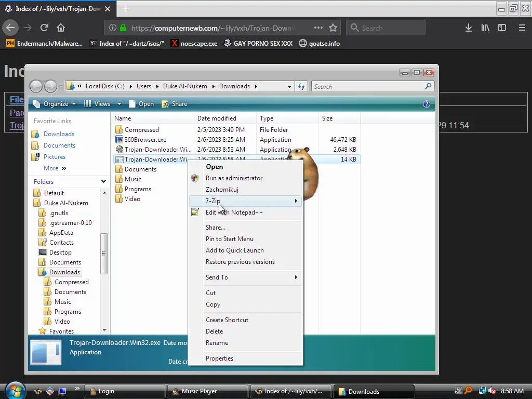Image resolution: width=532 pixels, height=399 pixels.
Task: Switch to Music Player taskbar button
Action: coord(207,391)
